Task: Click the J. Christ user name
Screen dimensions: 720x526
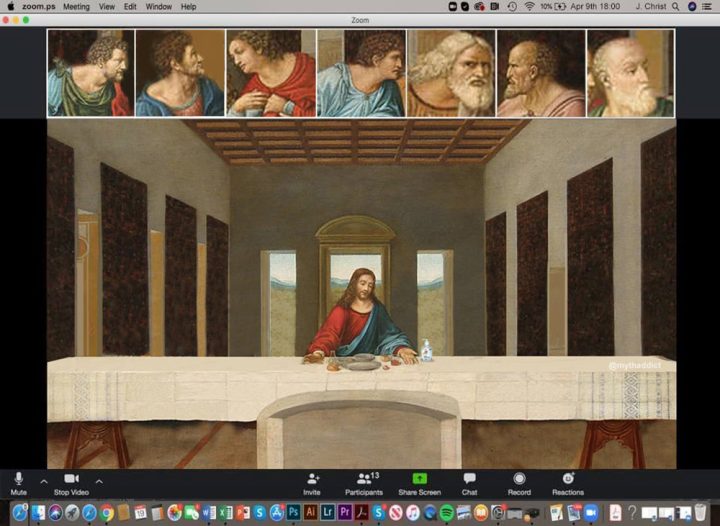Action: coord(651,6)
